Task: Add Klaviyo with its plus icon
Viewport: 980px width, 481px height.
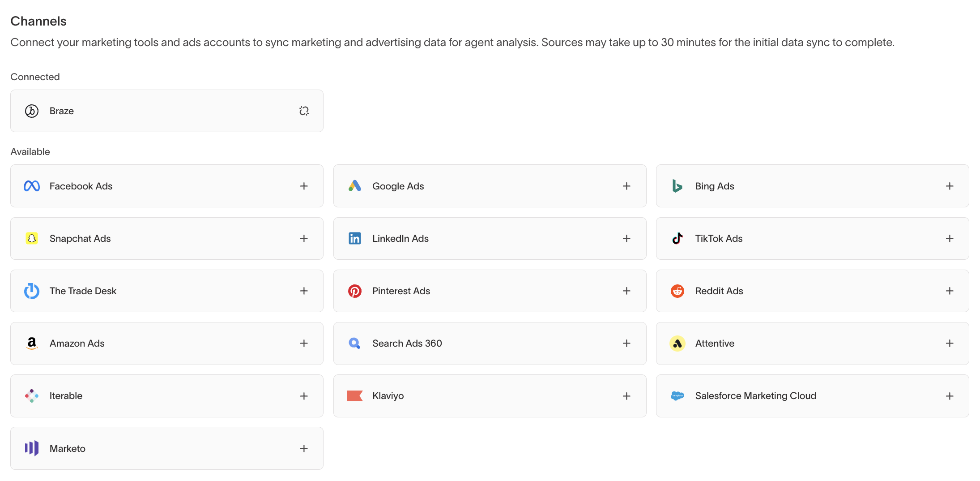Action: click(x=626, y=396)
